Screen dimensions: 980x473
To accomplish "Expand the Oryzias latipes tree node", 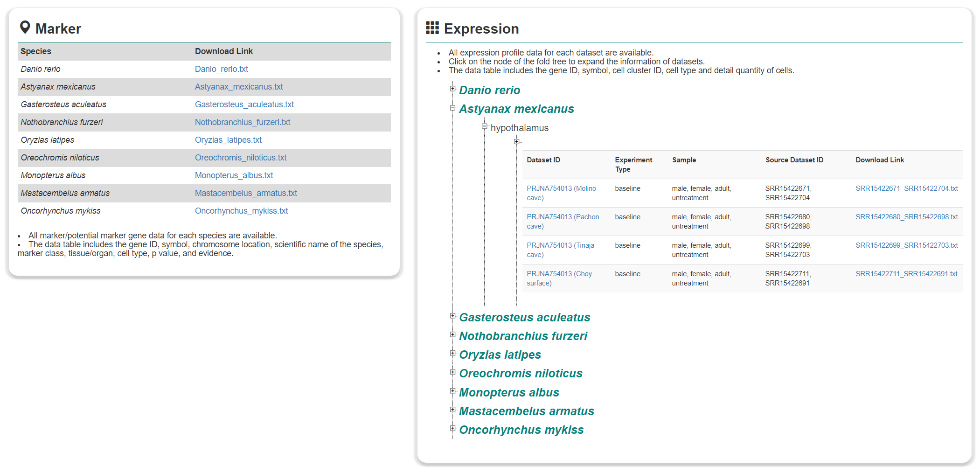I will coord(452,353).
